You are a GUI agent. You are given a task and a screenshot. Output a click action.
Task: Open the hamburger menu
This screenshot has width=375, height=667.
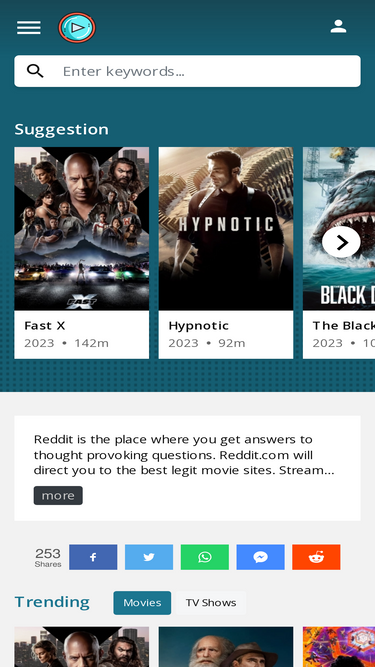pyautogui.click(x=29, y=28)
